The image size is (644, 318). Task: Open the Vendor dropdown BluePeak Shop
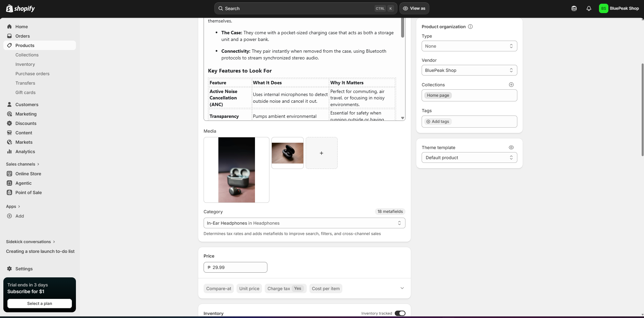[469, 70]
